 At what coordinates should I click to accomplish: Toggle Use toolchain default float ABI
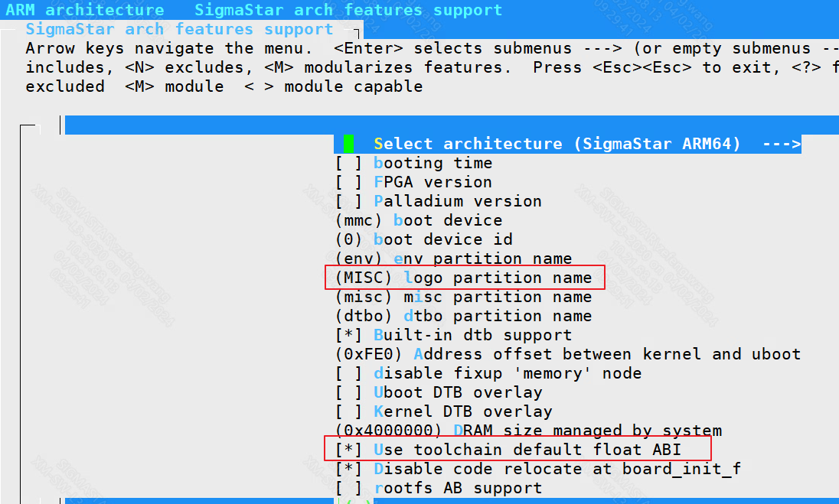[x=348, y=450]
